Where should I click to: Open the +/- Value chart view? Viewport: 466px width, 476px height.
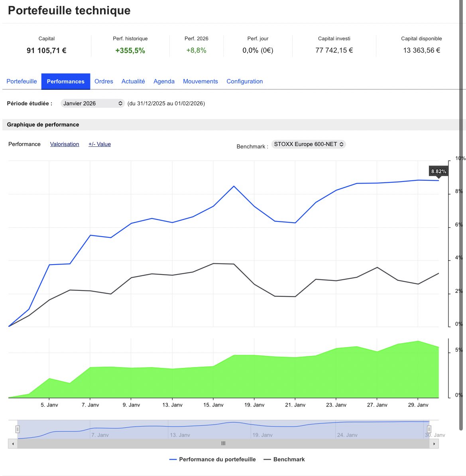coord(99,144)
